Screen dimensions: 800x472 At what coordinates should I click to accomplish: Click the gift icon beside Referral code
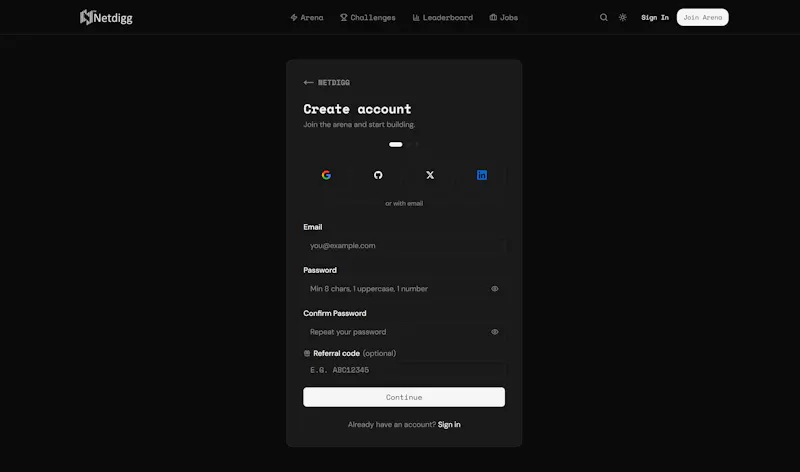[x=307, y=353]
